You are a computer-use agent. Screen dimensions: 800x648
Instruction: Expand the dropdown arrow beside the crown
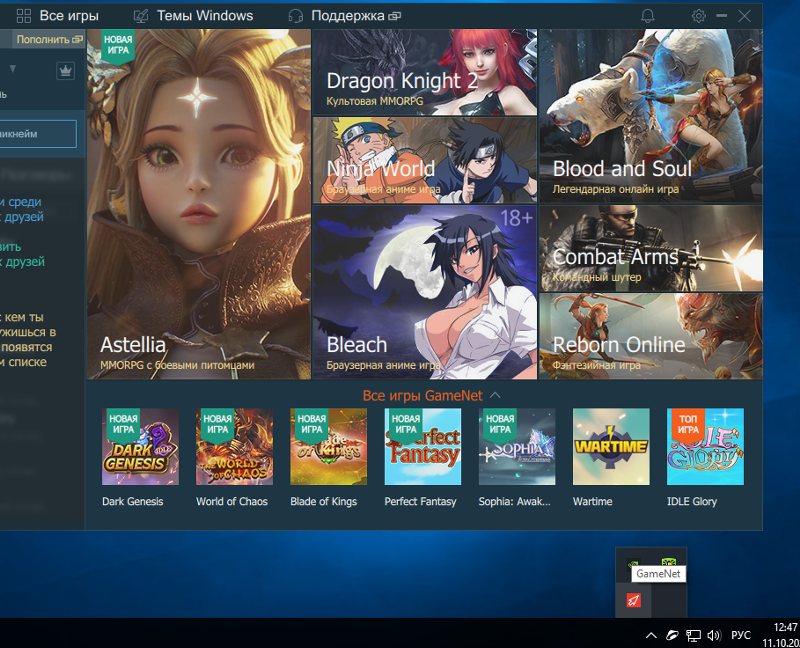coord(13,68)
